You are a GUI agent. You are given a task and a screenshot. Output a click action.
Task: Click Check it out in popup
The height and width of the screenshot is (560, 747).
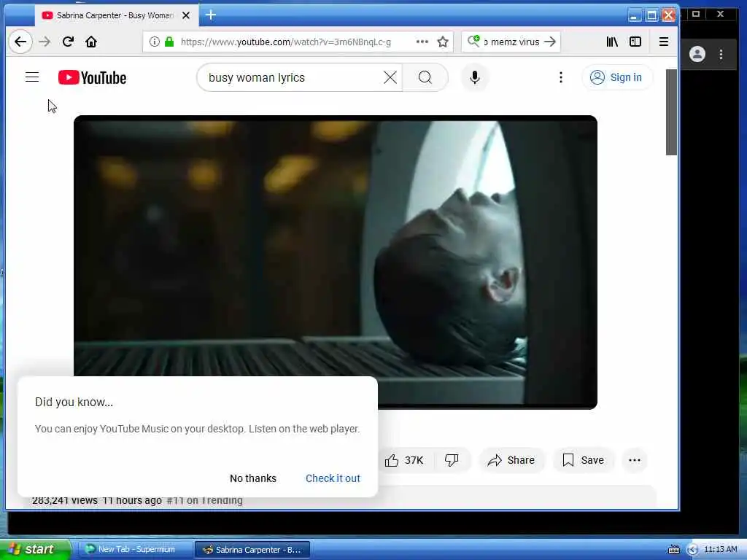click(x=333, y=478)
